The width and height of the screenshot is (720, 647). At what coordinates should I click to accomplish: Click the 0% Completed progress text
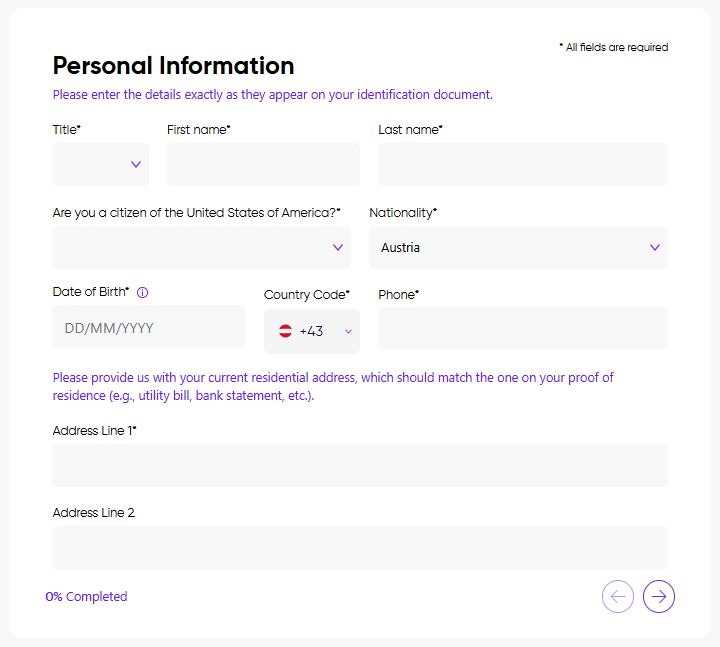coord(86,597)
